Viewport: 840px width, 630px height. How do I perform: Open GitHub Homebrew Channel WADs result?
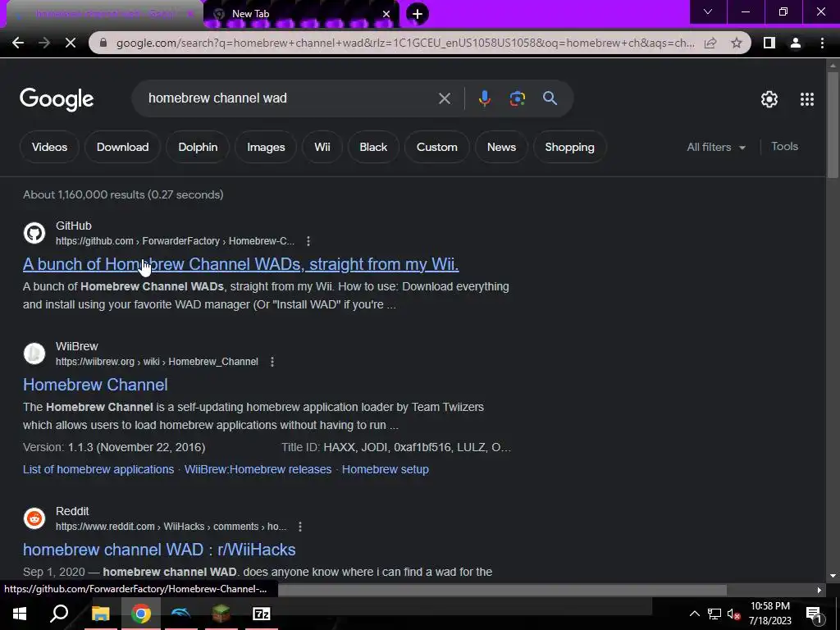click(240, 265)
